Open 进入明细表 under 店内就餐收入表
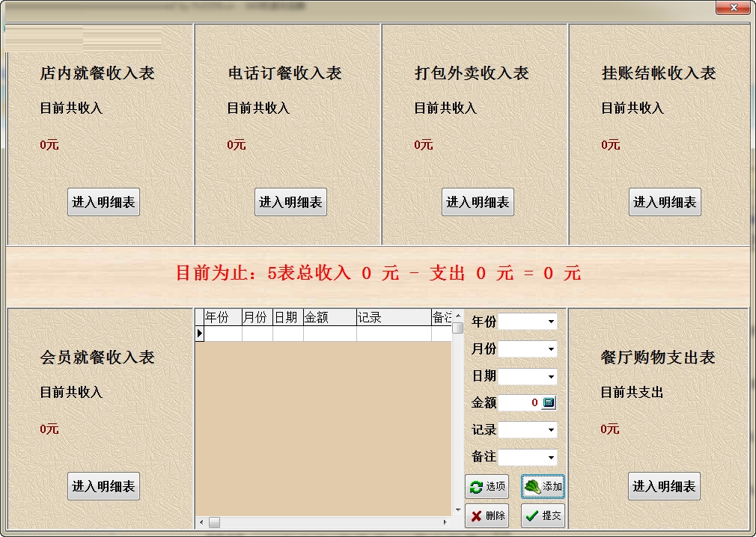This screenshot has width=756, height=537. [x=103, y=202]
